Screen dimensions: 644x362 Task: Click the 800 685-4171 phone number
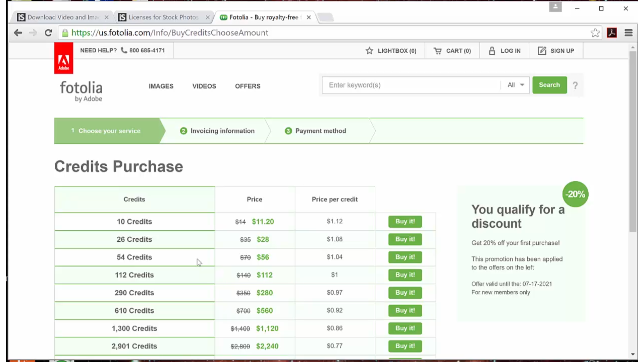147,50
